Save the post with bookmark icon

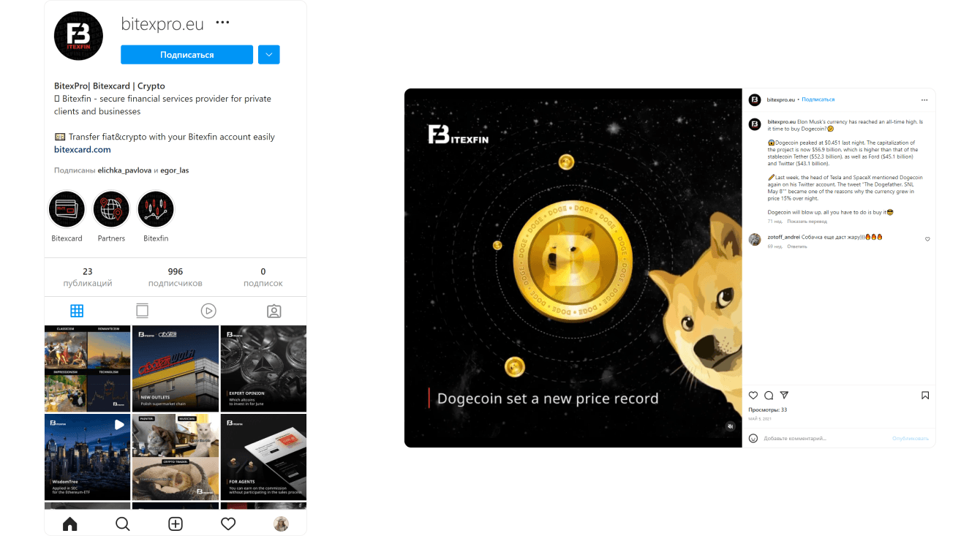click(x=925, y=396)
